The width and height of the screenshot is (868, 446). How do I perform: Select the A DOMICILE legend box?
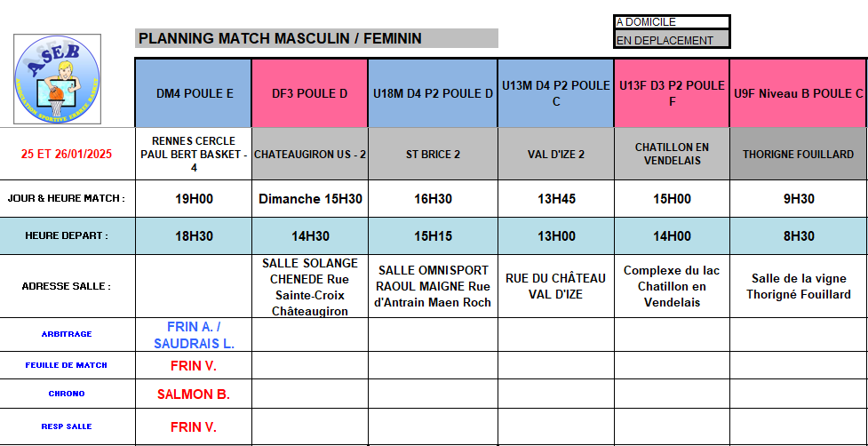tap(672, 22)
